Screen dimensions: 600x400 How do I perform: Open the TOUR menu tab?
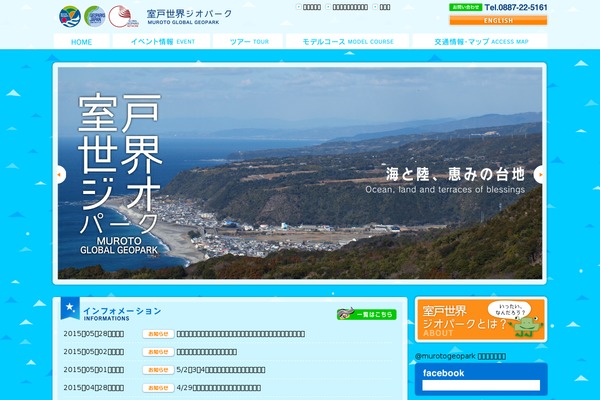(x=249, y=41)
